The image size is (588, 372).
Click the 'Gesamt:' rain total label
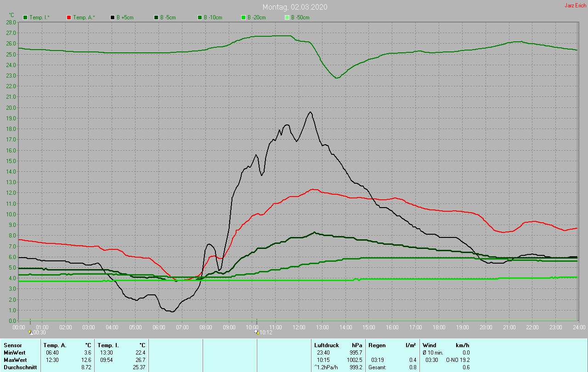click(378, 367)
